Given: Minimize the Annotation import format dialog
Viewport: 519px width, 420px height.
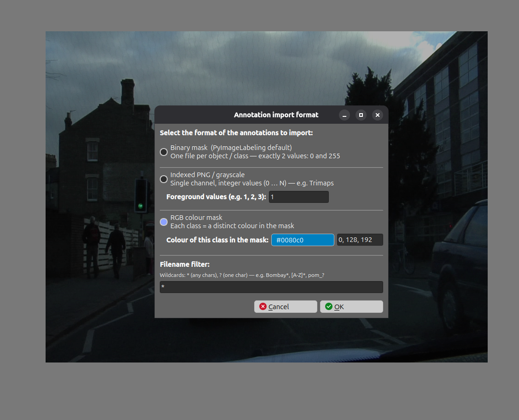Looking at the screenshot, I should pos(344,115).
